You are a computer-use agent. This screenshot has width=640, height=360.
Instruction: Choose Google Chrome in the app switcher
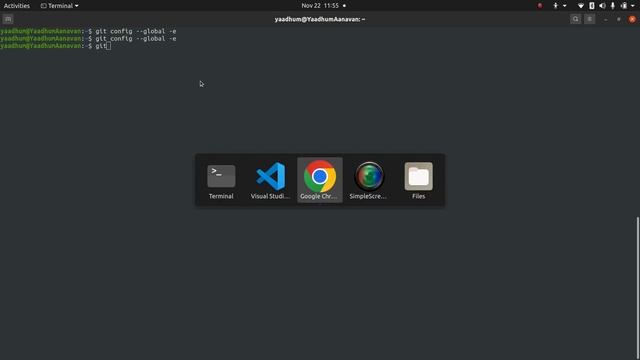click(x=320, y=180)
